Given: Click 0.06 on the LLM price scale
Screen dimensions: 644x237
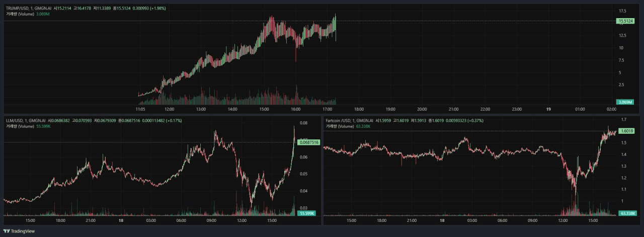Looking at the screenshot, I should [x=303, y=157].
